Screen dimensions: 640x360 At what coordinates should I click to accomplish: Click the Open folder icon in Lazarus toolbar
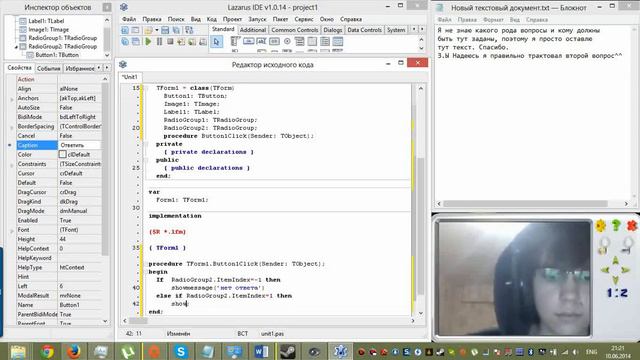148,30
